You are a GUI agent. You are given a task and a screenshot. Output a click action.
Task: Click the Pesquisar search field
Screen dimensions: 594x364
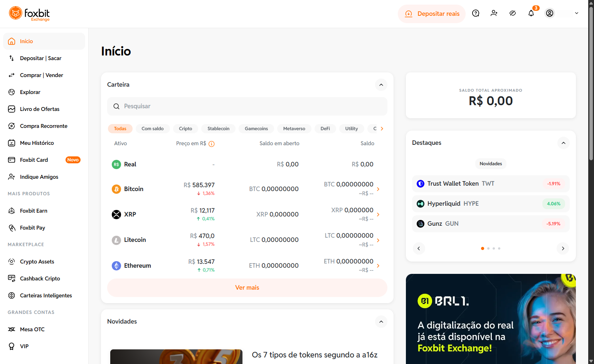(247, 106)
